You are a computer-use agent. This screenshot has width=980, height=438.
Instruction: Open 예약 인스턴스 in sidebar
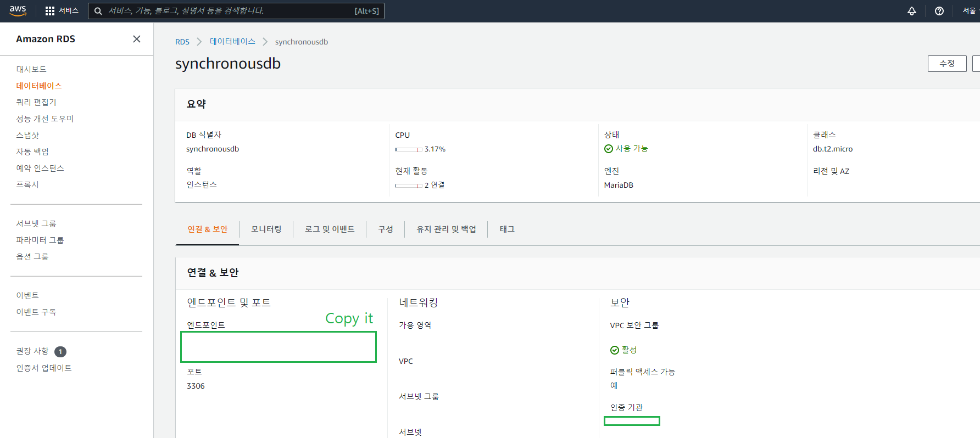pyautogui.click(x=40, y=168)
